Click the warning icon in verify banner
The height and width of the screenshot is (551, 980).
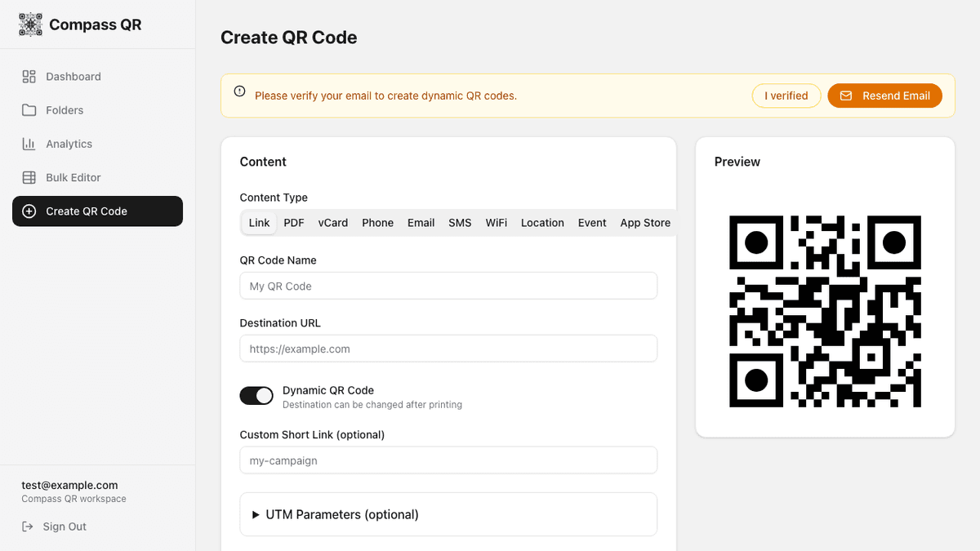click(239, 91)
